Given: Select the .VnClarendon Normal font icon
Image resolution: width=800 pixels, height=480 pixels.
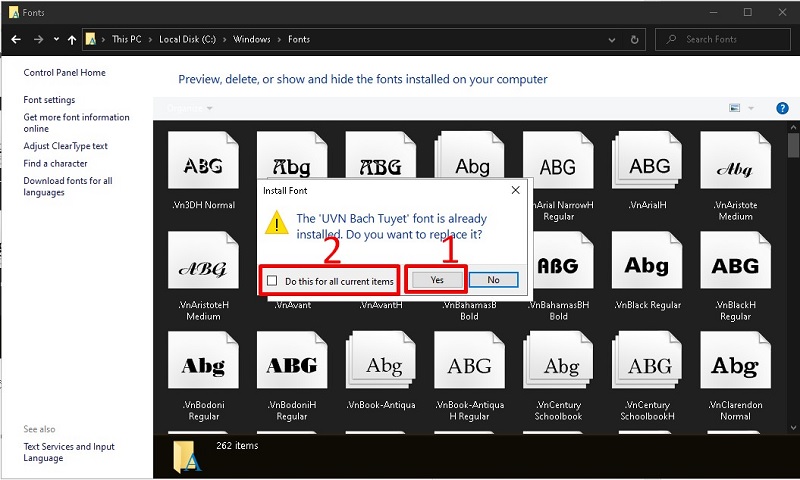Looking at the screenshot, I should pos(735,360).
